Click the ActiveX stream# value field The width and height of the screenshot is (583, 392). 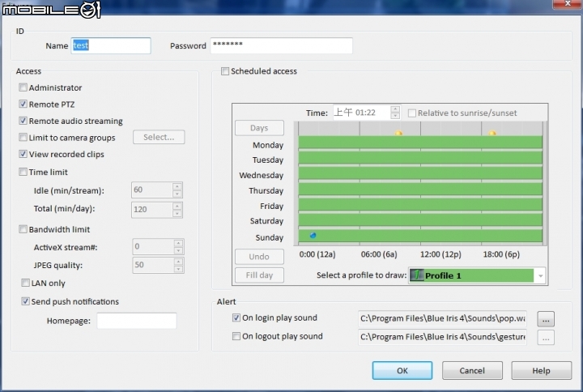[153, 246]
